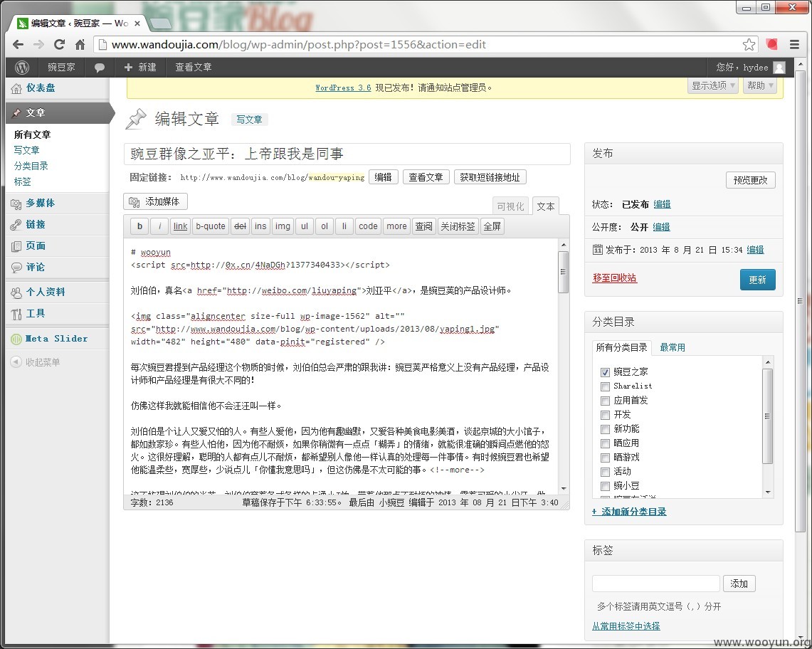
Task: Click 更新 update button
Action: point(757,280)
